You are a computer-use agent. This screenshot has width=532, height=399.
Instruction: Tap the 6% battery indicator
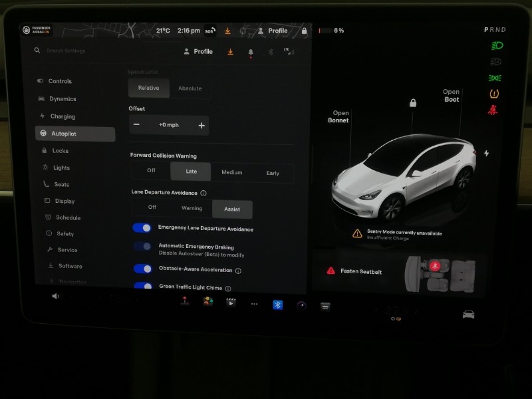(331, 31)
